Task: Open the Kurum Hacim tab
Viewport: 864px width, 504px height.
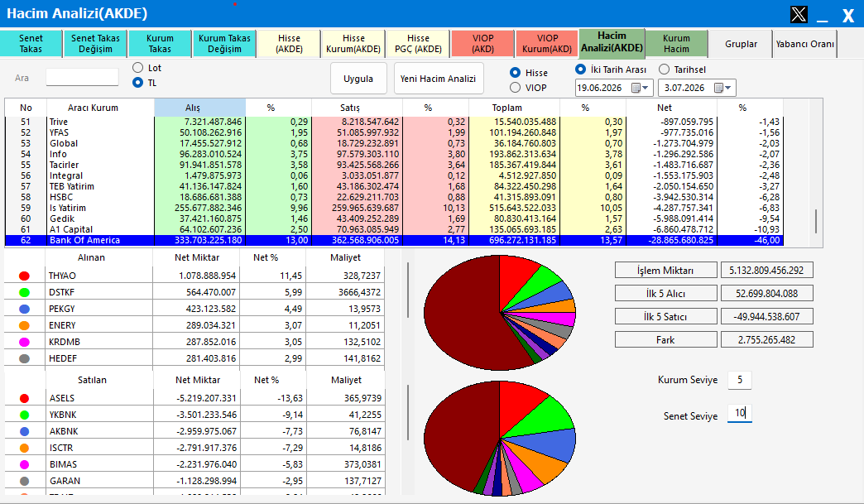Action: pos(676,44)
